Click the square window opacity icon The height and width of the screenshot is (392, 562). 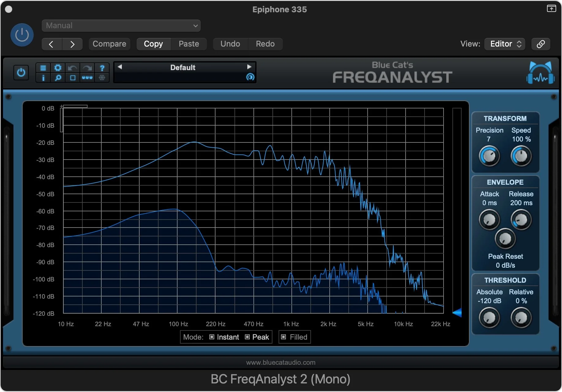click(73, 78)
